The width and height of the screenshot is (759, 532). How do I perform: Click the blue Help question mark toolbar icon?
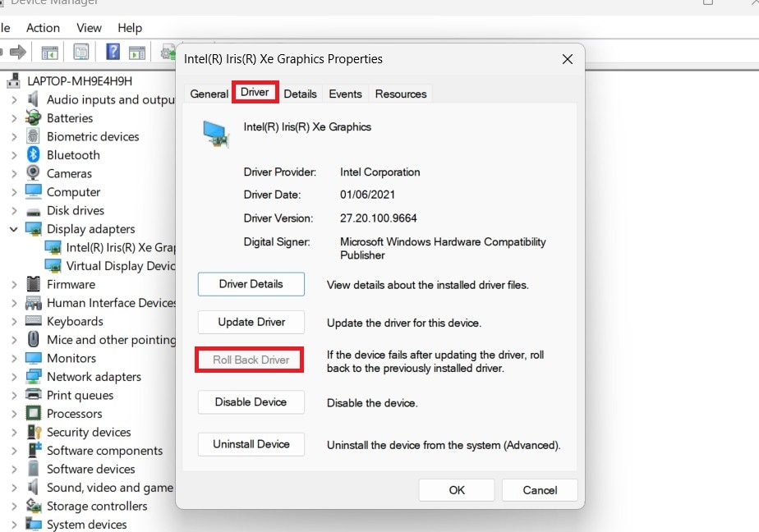click(x=113, y=51)
